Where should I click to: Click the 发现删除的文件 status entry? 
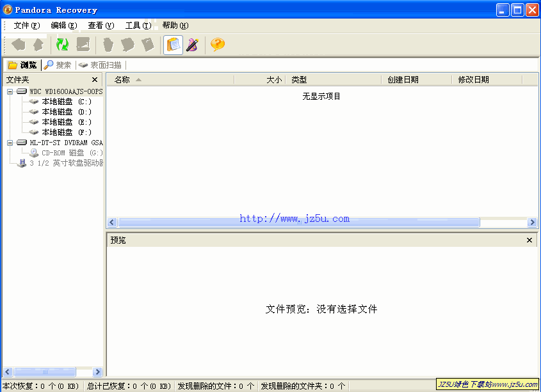point(216,386)
